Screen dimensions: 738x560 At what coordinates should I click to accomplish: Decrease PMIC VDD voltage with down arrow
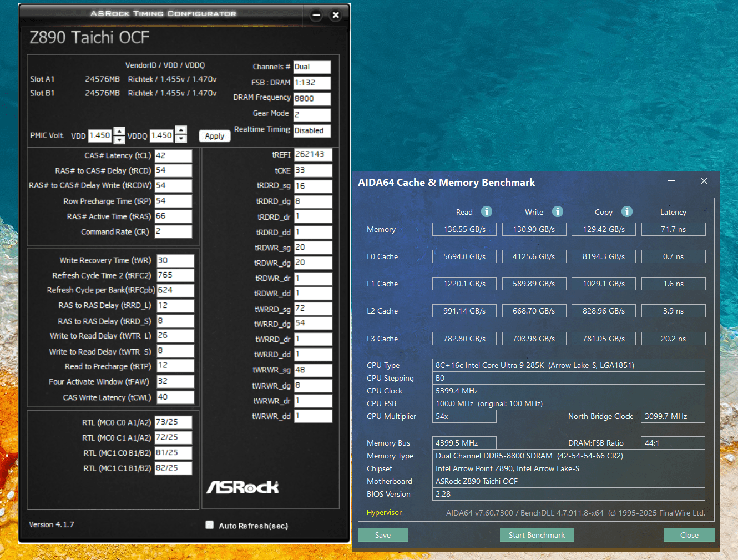[119, 139]
